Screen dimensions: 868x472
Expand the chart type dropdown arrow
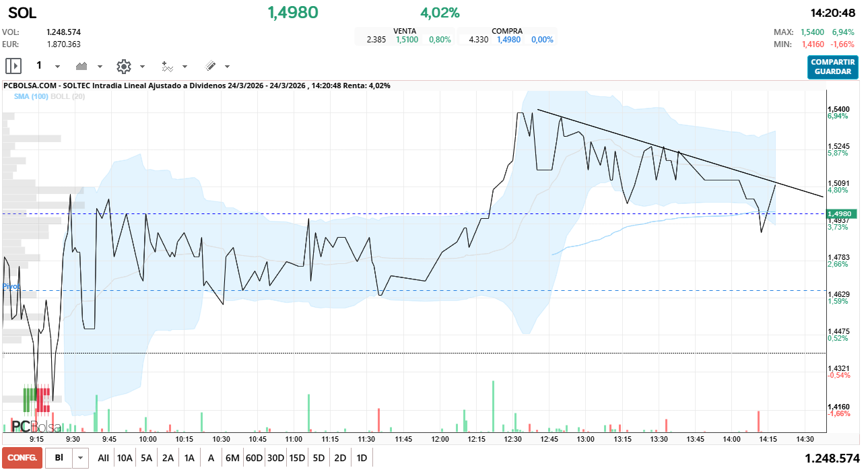pyautogui.click(x=100, y=67)
